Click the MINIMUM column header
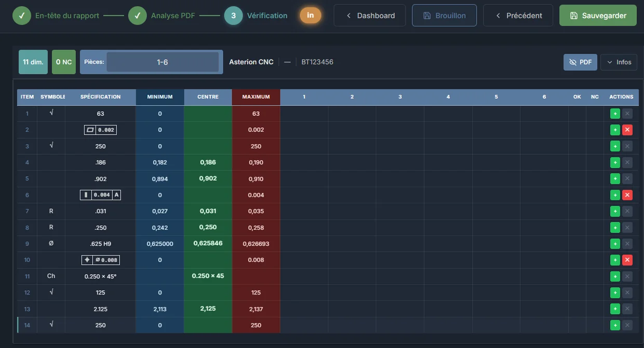Image resolution: width=644 pixels, height=348 pixels. pyautogui.click(x=160, y=97)
